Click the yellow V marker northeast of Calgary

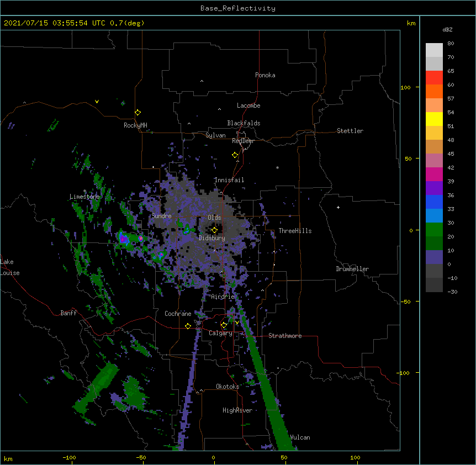pos(237,323)
